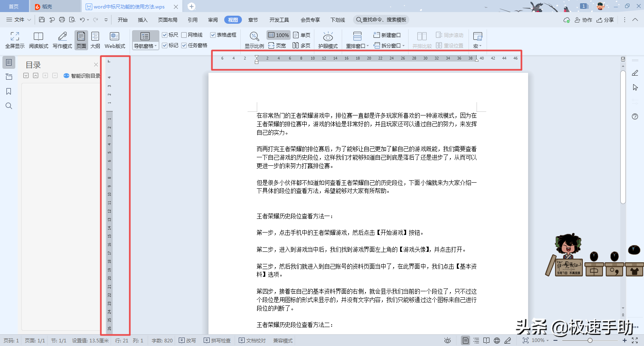
Task: Close the TOC (目录) navigation pane
Action: 96,64
